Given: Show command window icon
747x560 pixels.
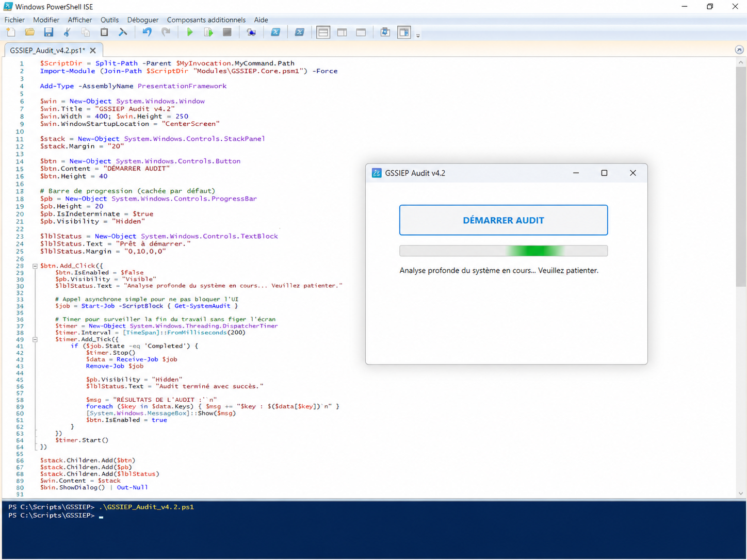Looking at the screenshot, I should pyautogui.click(x=385, y=32).
